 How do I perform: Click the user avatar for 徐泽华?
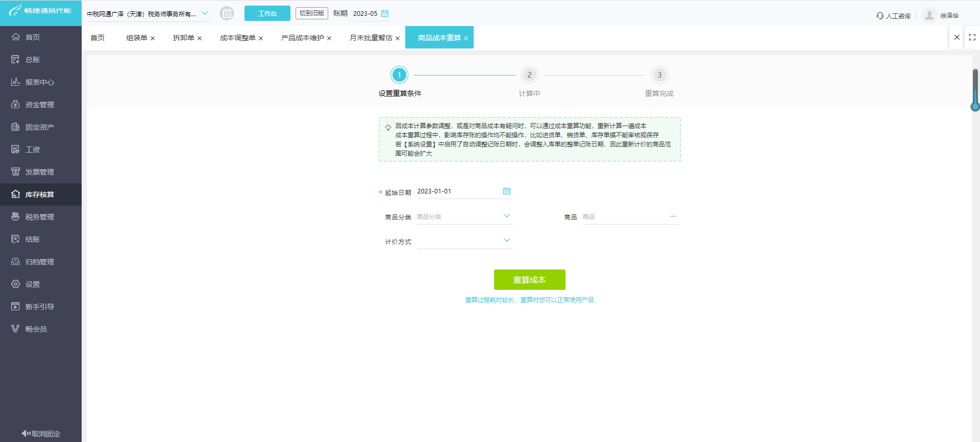point(929,15)
